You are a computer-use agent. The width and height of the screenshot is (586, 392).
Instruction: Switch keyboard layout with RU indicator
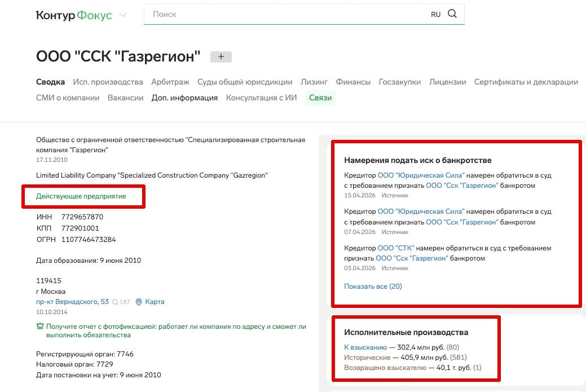click(435, 15)
